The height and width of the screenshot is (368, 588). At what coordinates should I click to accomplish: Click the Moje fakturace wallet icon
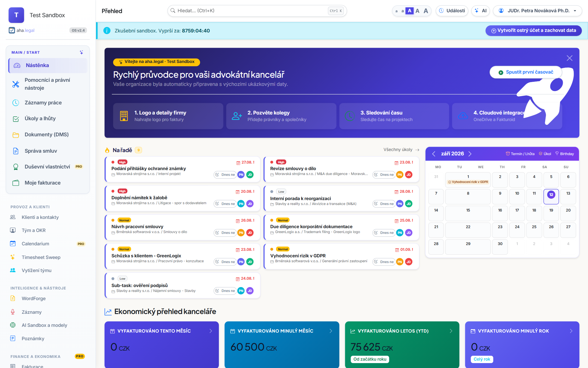16,183
